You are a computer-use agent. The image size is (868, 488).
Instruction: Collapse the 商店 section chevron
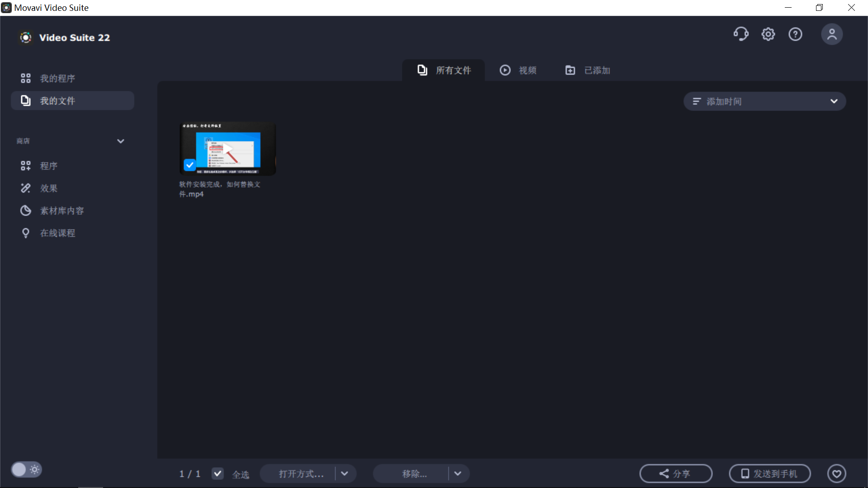tap(121, 141)
